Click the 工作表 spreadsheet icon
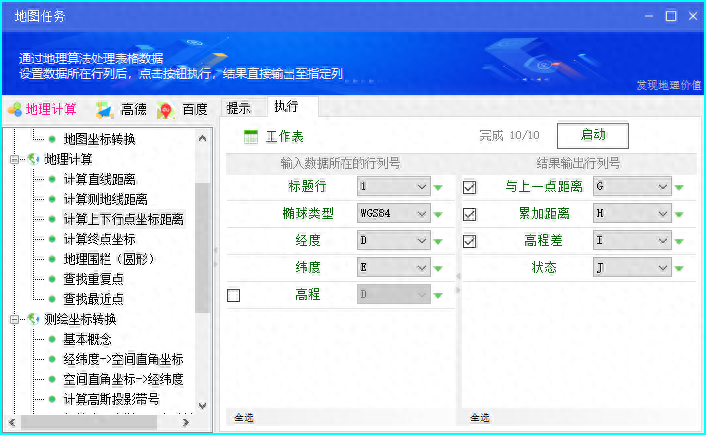The image size is (706, 435). tap(251, 136)
